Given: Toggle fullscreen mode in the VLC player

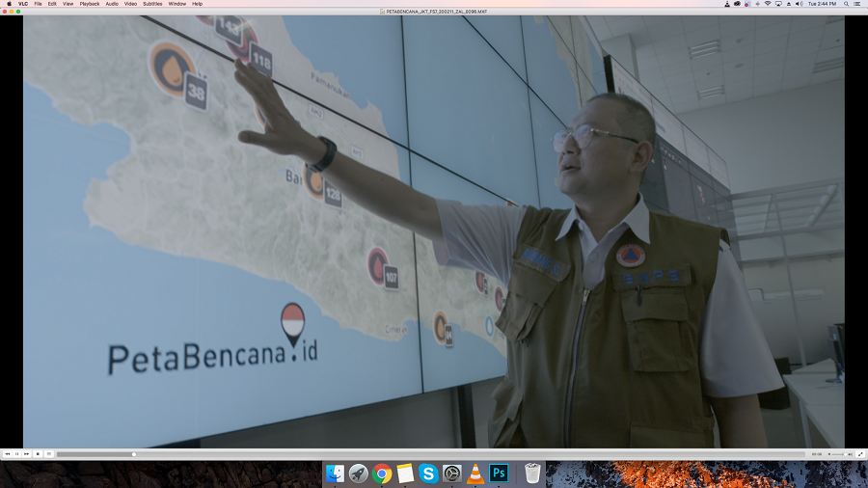Looking at the screenshot, I should 860,453.
